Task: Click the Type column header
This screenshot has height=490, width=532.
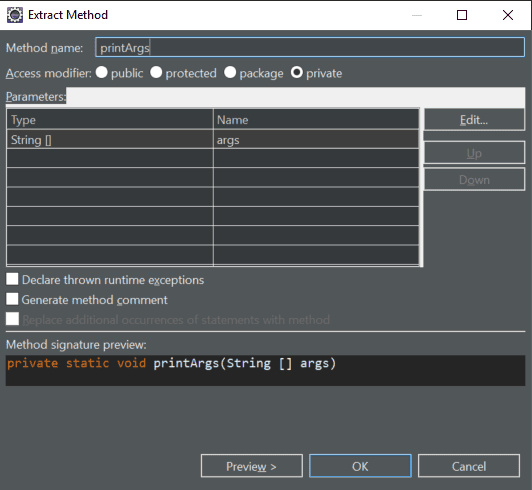Action: [110, 119]
